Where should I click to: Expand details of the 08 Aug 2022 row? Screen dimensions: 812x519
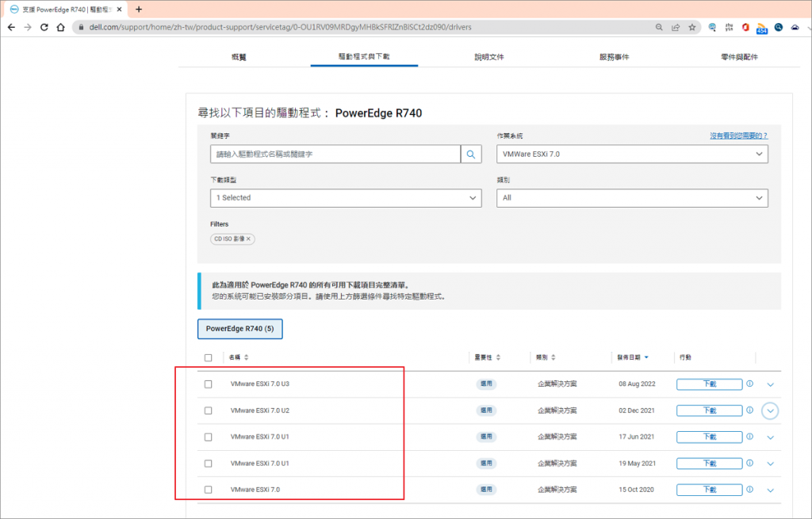pos(770,384)
